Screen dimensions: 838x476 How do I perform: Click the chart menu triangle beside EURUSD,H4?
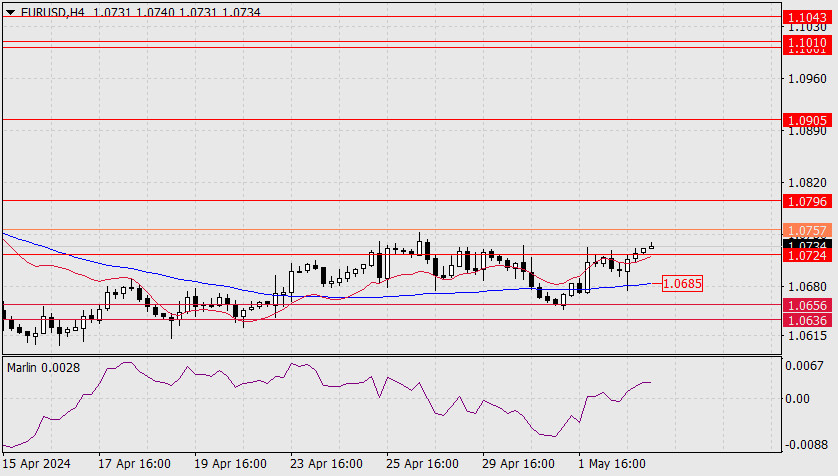[10, 12]
